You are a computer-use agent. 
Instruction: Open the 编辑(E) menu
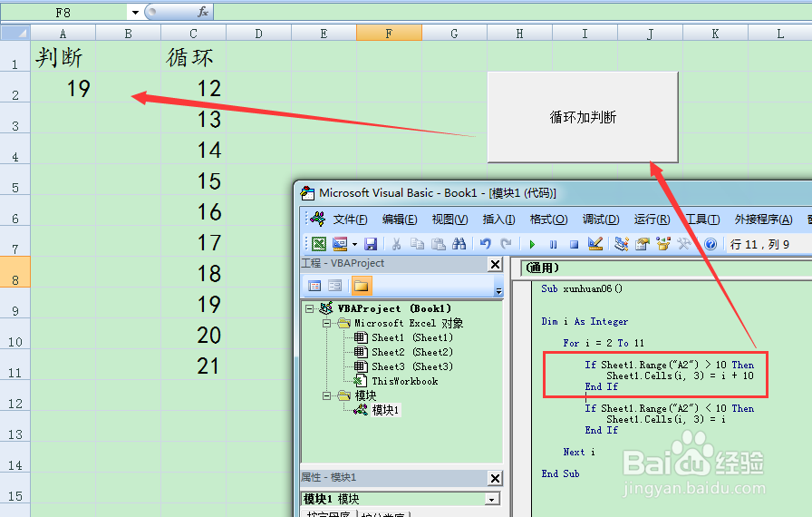400,219
